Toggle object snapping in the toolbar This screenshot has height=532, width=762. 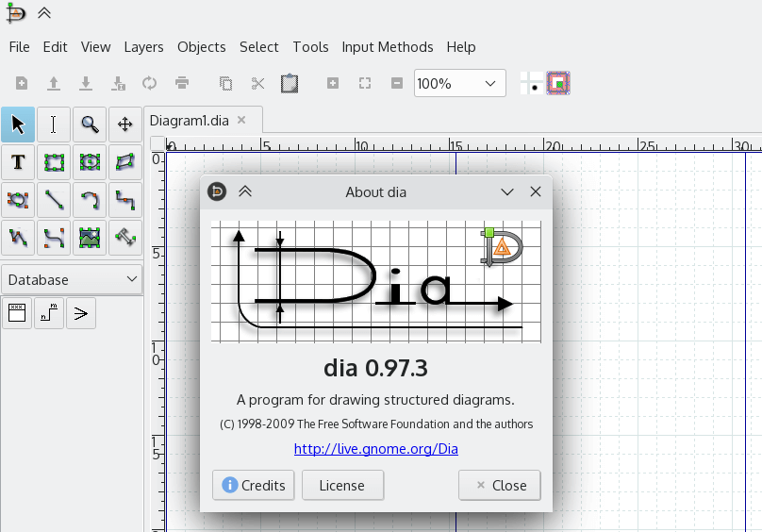[x=558, y=83]
